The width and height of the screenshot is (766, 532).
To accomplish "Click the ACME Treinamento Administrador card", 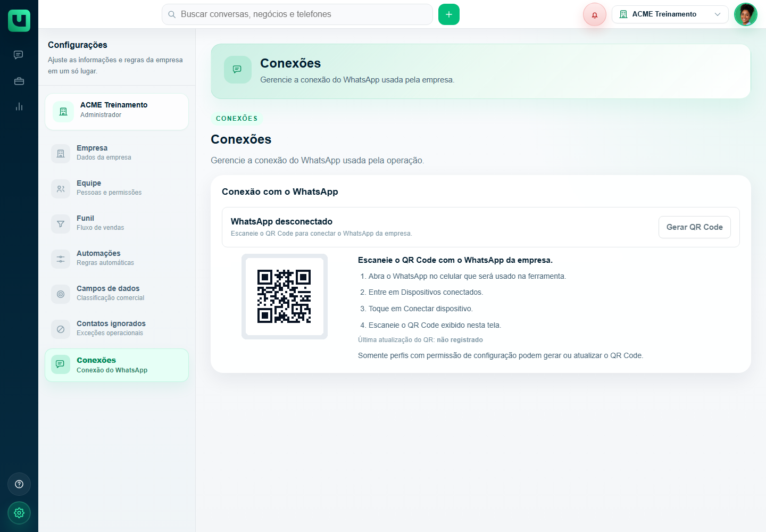I will [x=116, y=112].
